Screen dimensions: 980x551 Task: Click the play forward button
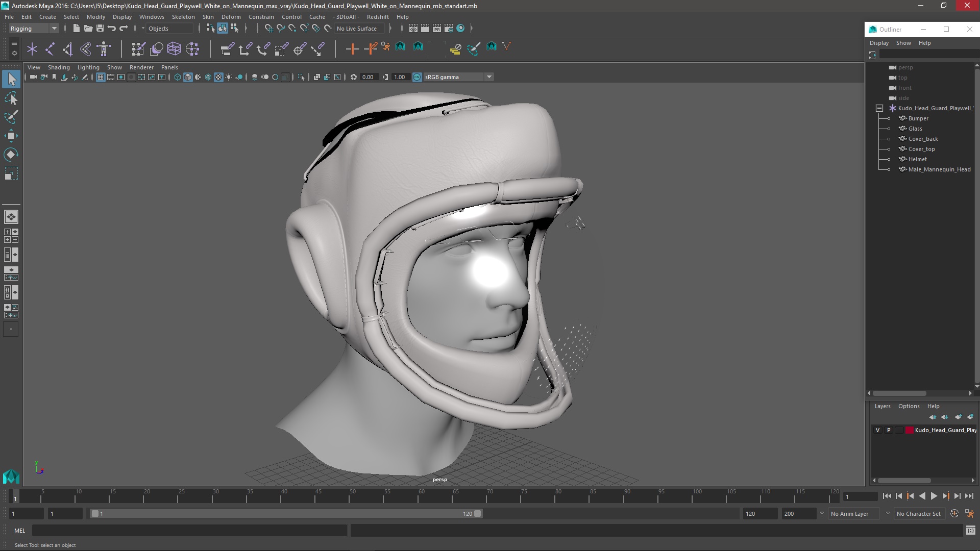pyautogui.click(x=934, y=496)
